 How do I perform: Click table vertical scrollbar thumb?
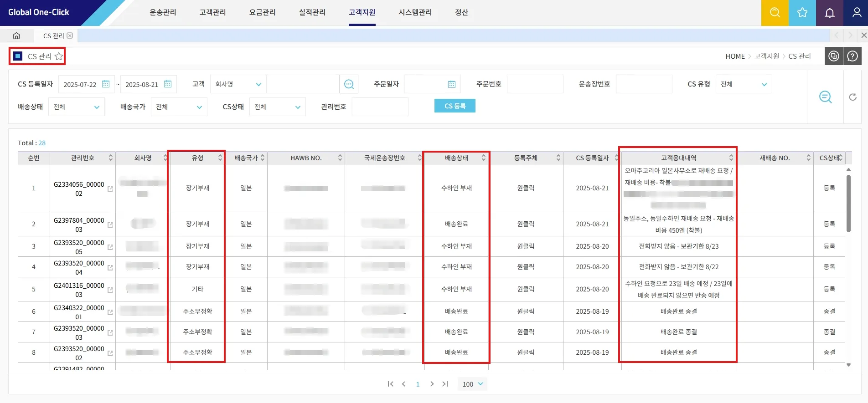coord(848,203)
